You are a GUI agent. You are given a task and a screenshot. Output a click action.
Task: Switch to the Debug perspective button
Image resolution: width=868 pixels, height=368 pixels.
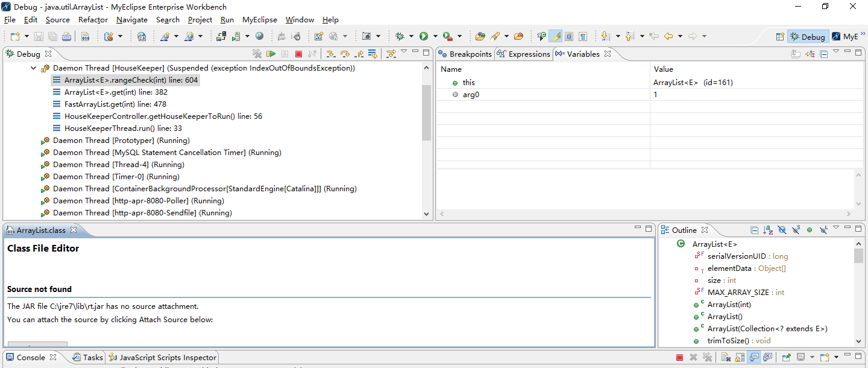(808, 36)
